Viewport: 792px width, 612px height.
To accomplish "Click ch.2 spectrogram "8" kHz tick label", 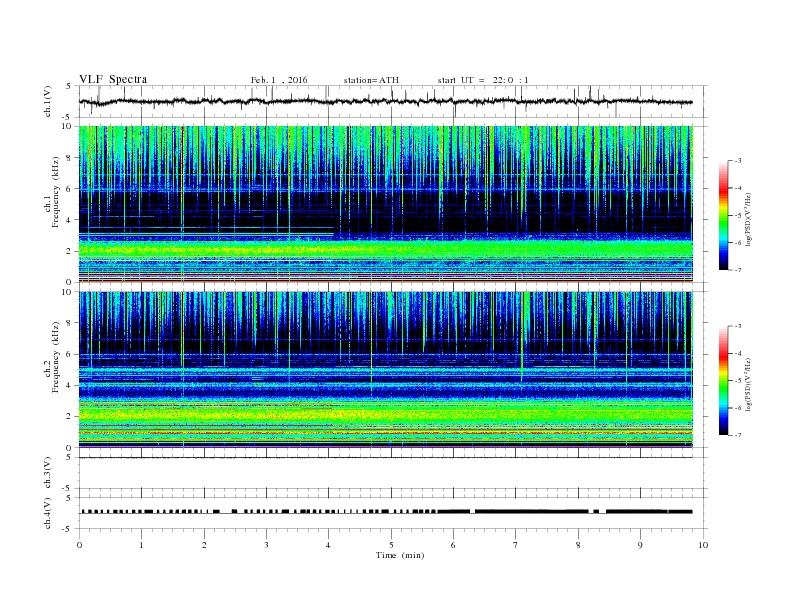I will point(69,323).
